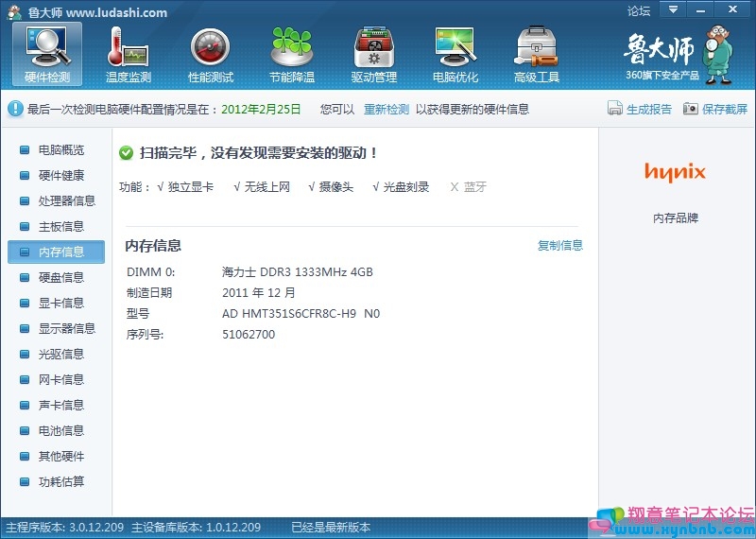Click 保存截屏 save screenshot link
756x539 pixels.
[725, 110]
